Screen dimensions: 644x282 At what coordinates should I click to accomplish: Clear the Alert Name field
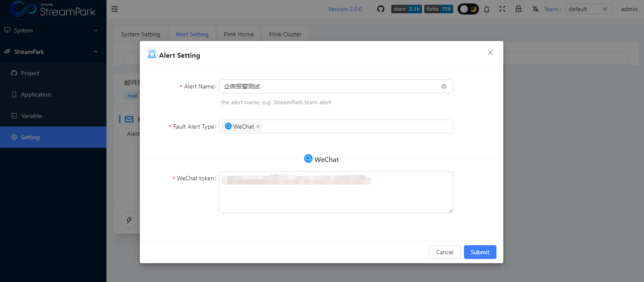[x=444, y=86]
